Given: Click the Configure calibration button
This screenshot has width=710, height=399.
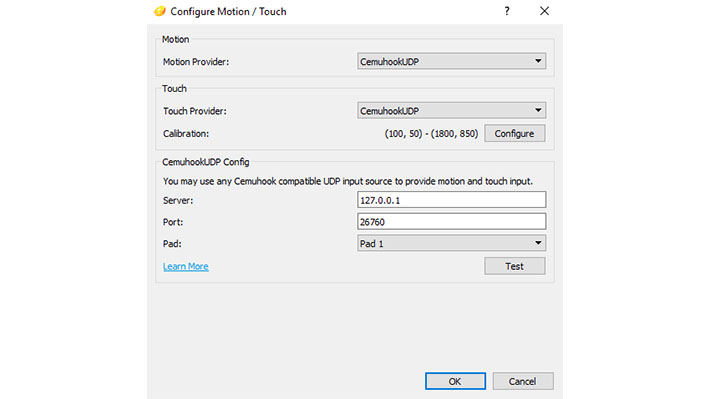Looking at the screenshot, I should pos(514,134).
